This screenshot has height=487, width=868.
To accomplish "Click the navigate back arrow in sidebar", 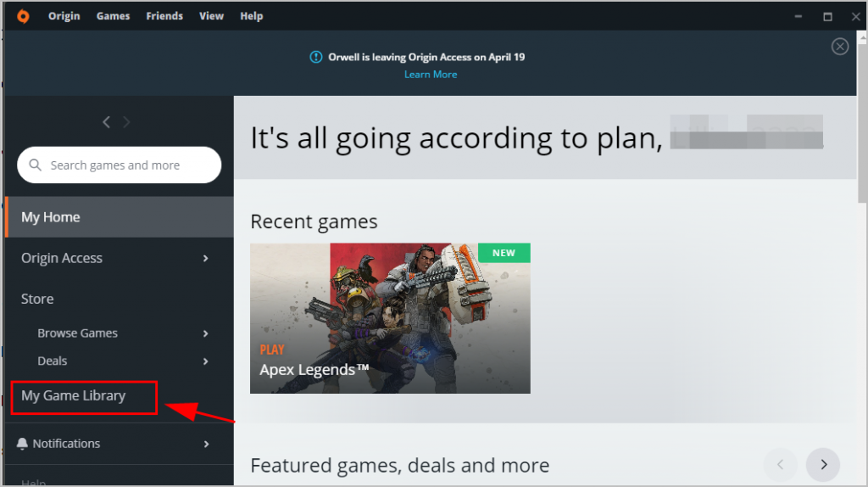I will pyautogui.click(x=106, y=122).
